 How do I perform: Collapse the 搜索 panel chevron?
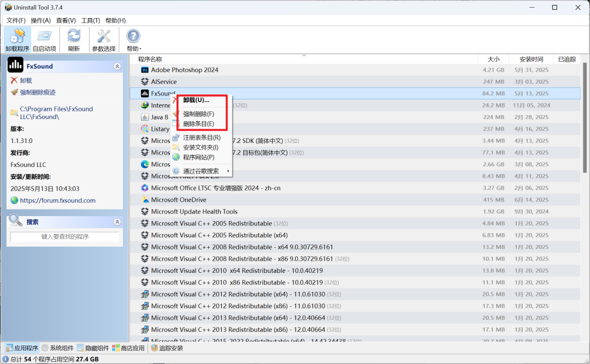pos(117,222)
